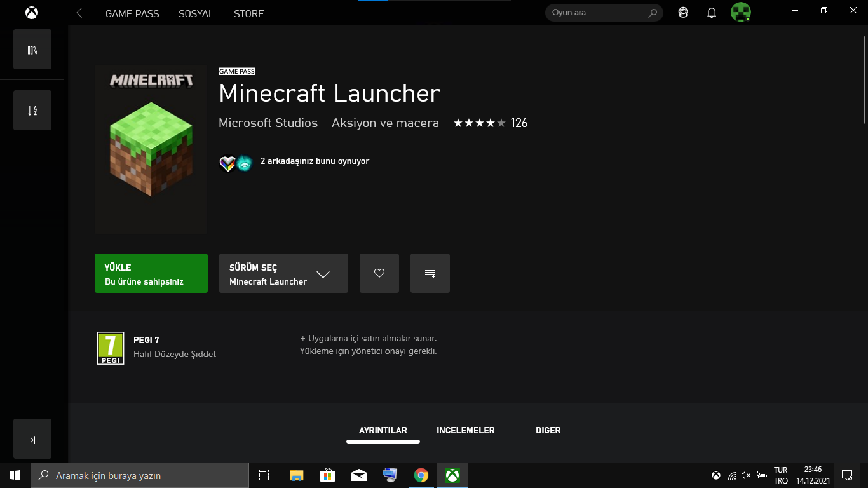Click the Xbox icon in system tray
868x488 pixels.
tap(716, 475)
